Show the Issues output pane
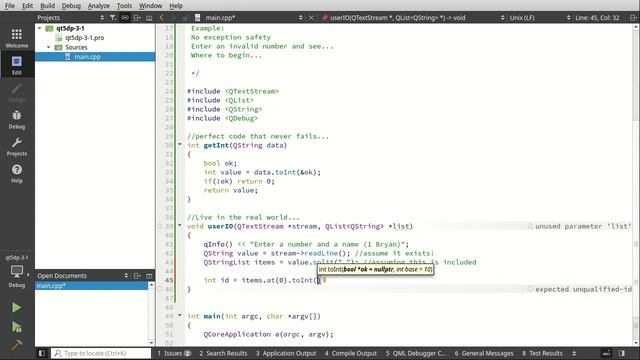Image resolution: width=640 pixels, height=360 pixels. click(x=174, y=353)
